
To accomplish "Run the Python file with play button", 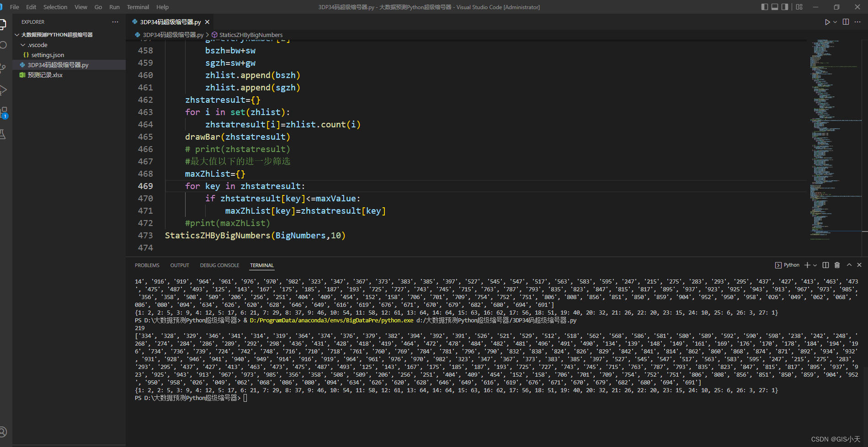I will click(827, 22).
